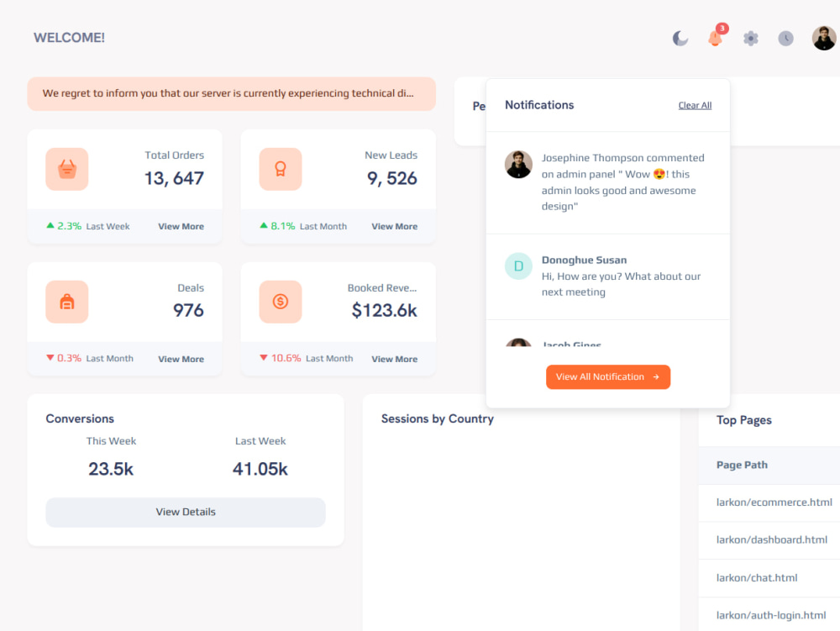Click the 10.6% Last Month change
This screenshot has height=631, width=840.
point(306,359)
